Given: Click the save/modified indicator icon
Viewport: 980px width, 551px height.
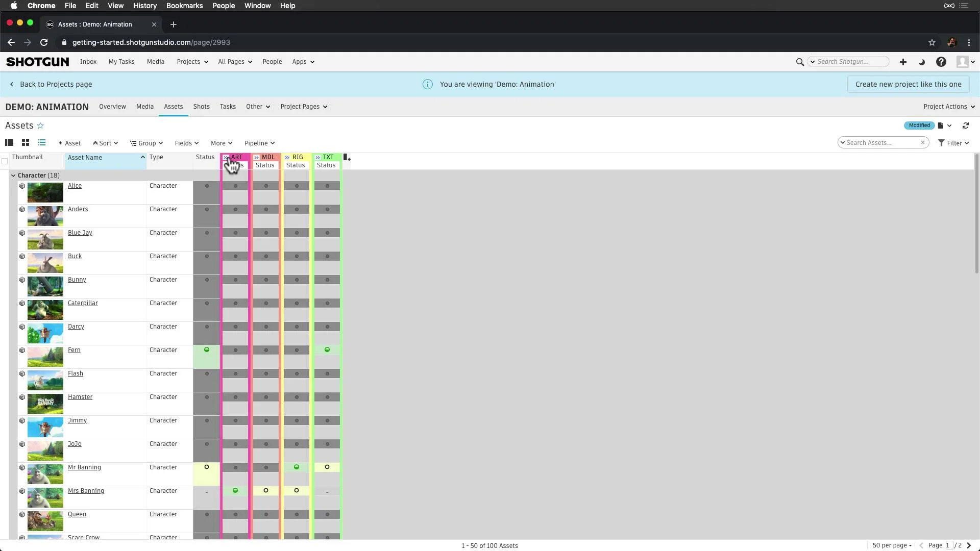Looking at the screenshot, I should pos(919,125).
